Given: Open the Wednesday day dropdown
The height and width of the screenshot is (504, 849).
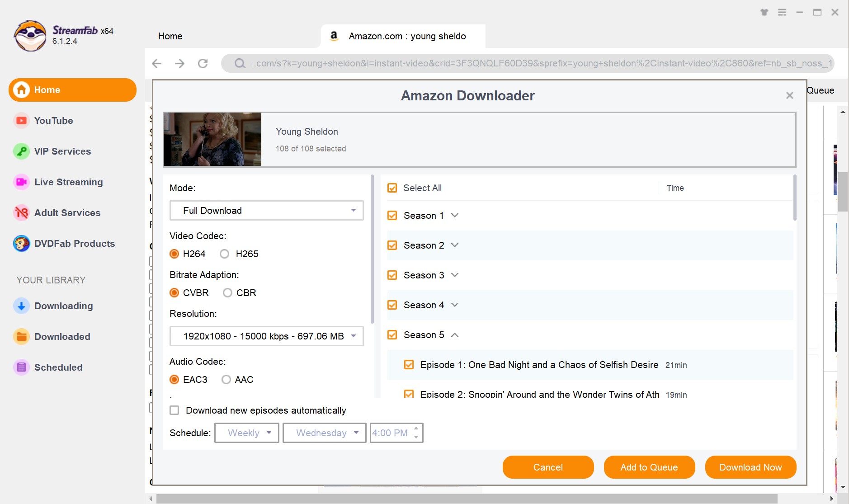Looking at the screenshot, I should (x=325, y=433).
